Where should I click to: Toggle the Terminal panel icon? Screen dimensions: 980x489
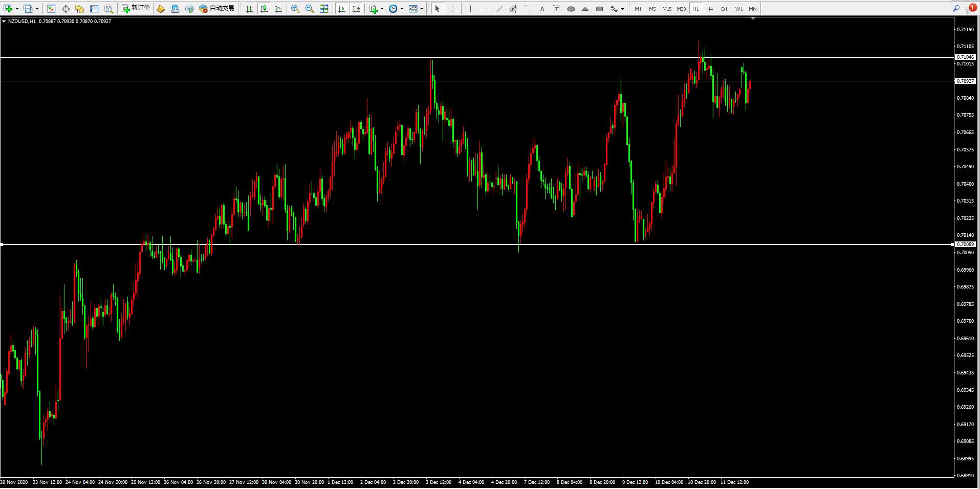tap(94, 9)
